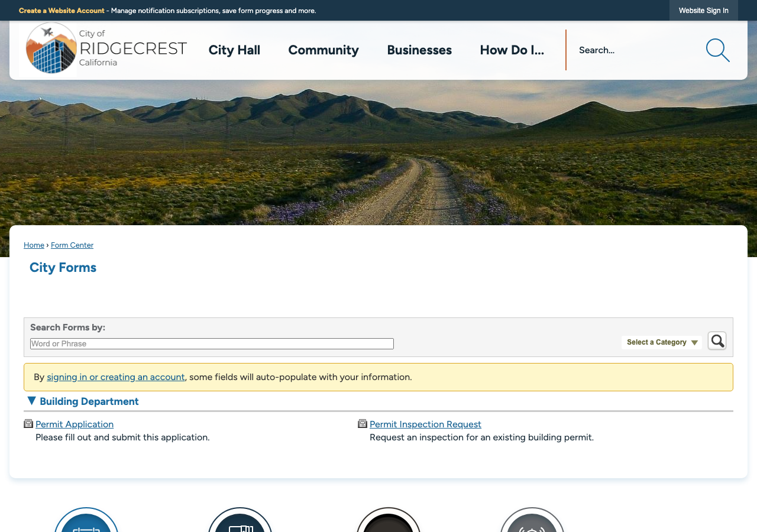Open the City Hall menu
This screenshot has width=757, height=532.
234,50
